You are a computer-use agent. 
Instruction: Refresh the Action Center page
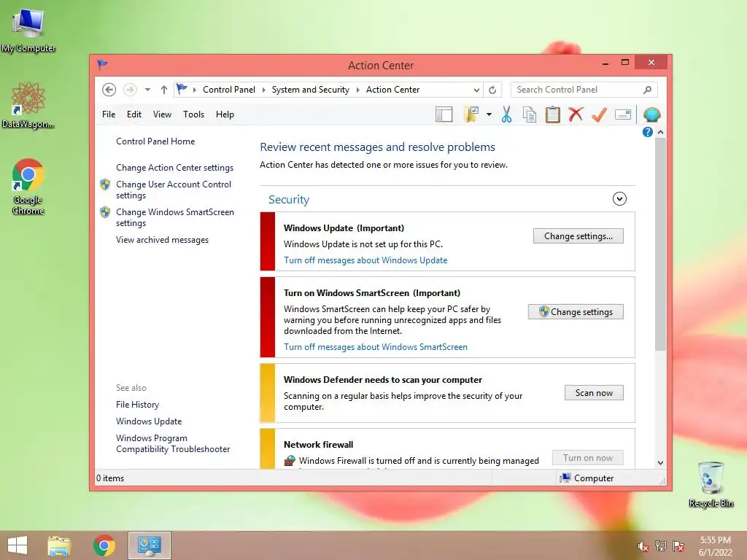coord(492,90)
